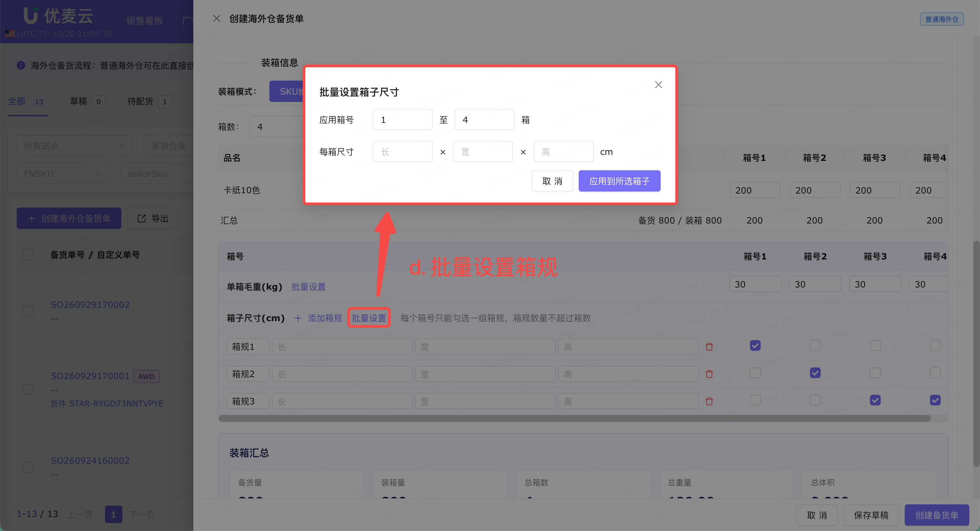Close the batch box size dialog
Screen dimensions: 980x531
658,84
